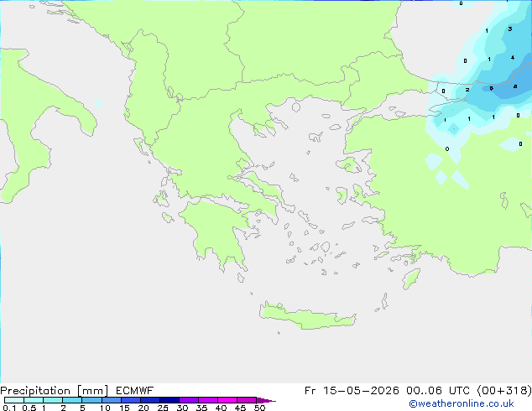This screenshot has height=411, width=532.
Task: Pick the legend swatch between 5 and 10
Action: pos(91,400)
